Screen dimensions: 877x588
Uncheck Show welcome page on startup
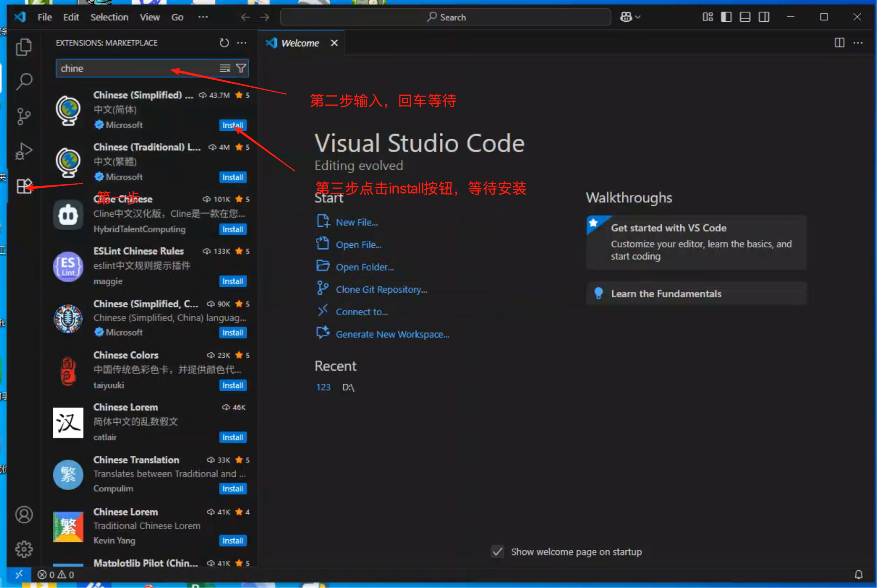click(498, 551)
